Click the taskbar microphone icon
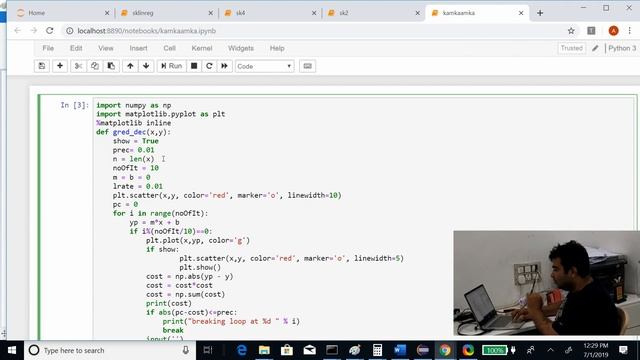 186,350
